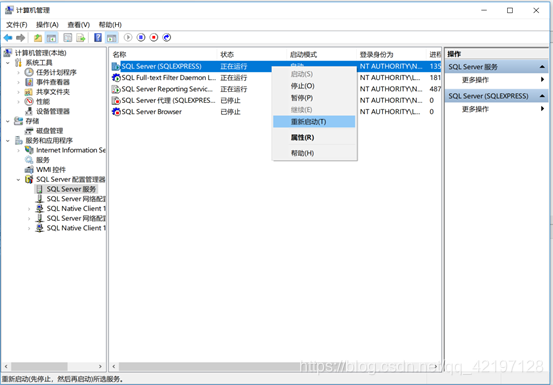This screenshot has width=553, height=385.
Task: Click the Forward arrow toolbar icon
Action: point(20,37)
